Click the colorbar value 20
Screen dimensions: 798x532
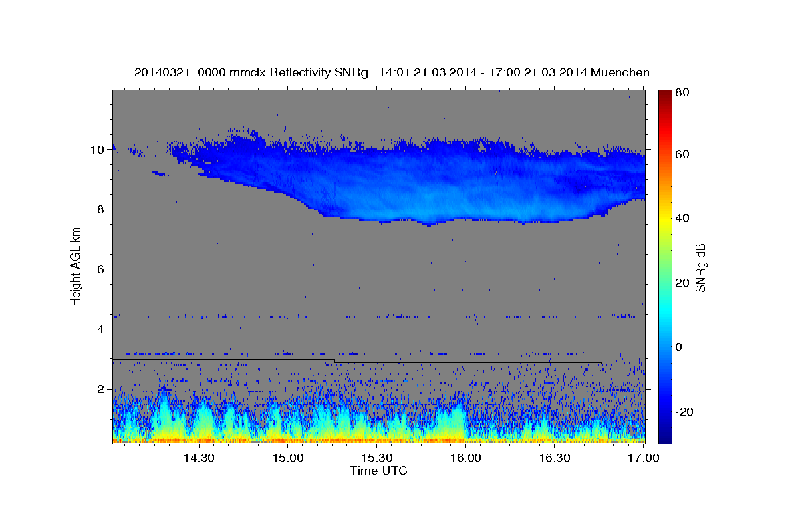[682, 283]
